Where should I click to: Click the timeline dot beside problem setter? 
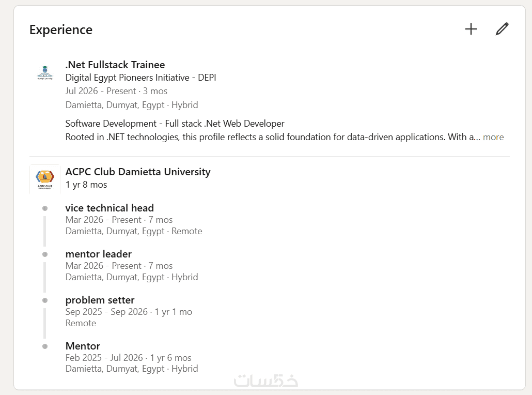(x=45, y=300)
